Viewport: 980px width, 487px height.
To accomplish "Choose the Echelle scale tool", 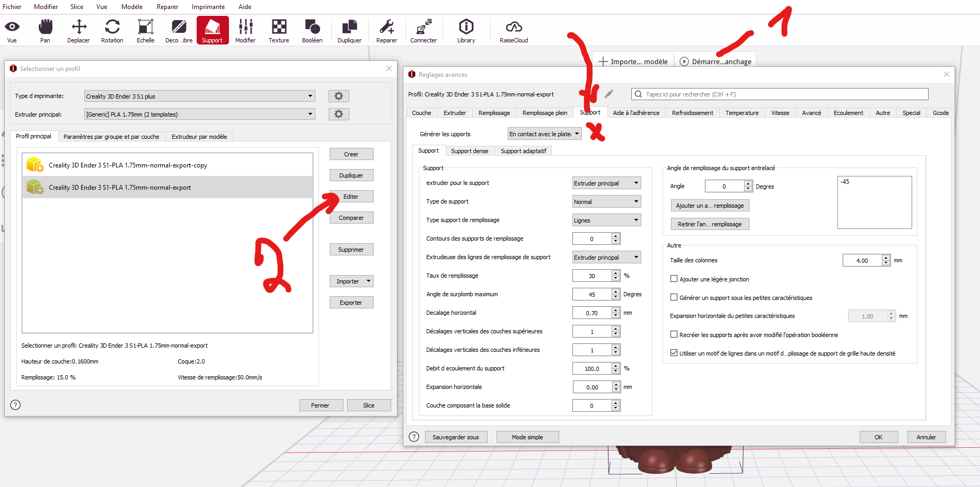I will (145, 31).
